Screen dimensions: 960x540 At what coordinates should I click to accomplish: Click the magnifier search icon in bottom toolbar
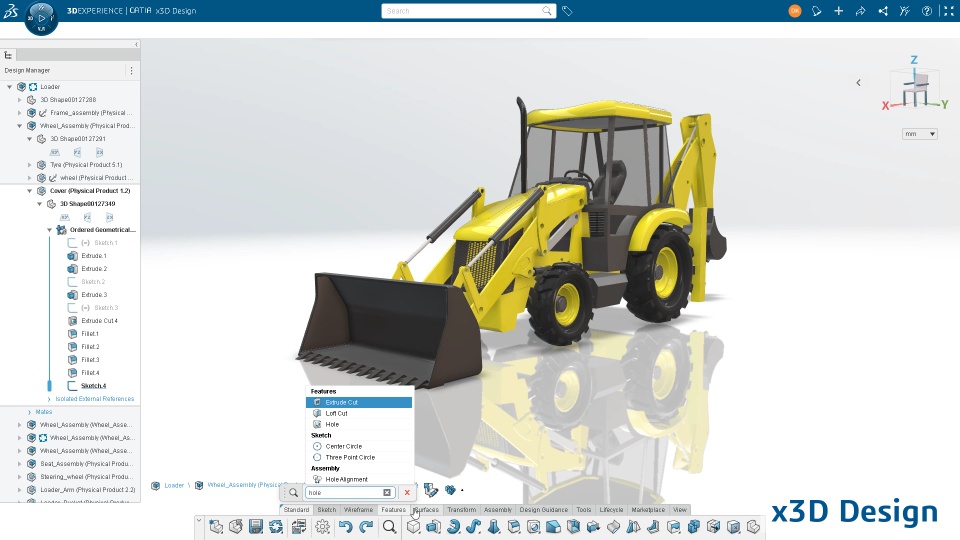click(389, 527)
